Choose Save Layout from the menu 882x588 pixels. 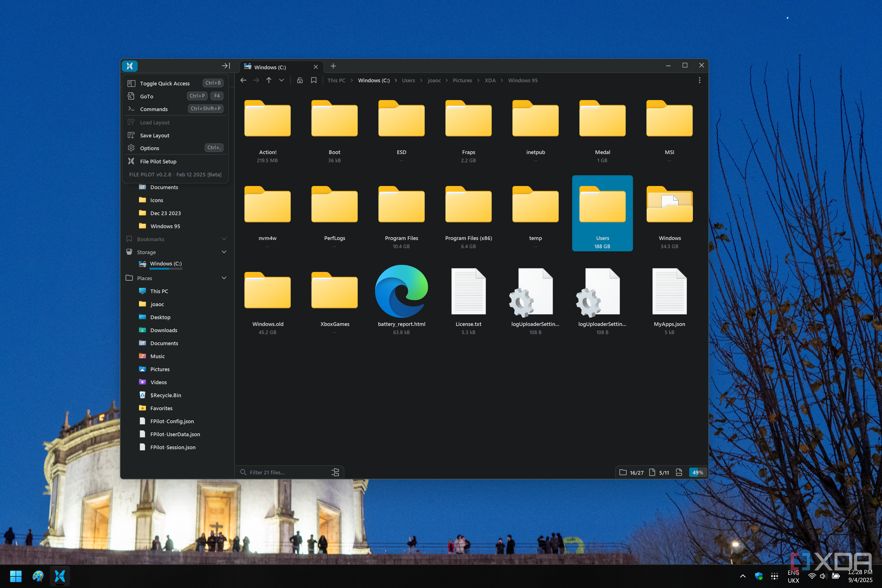pyautogui.click(x=155, y=135)
